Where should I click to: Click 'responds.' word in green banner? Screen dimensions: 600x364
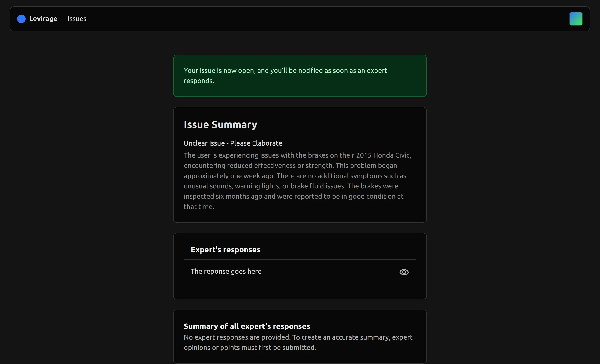coord(199,81)
